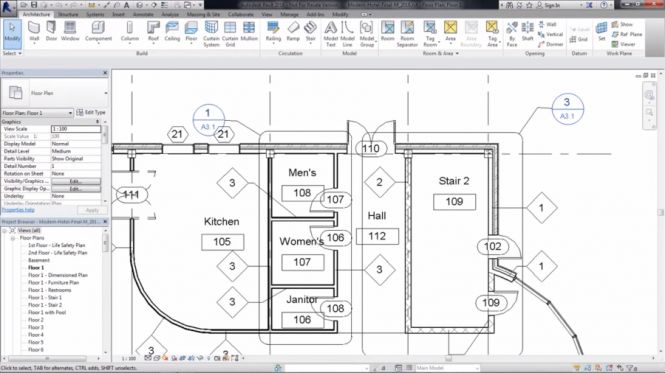The width and height of the screenshot is (665, 373).
Task: Switch to the Structure ribbon tab
Action: pos(68,14)
